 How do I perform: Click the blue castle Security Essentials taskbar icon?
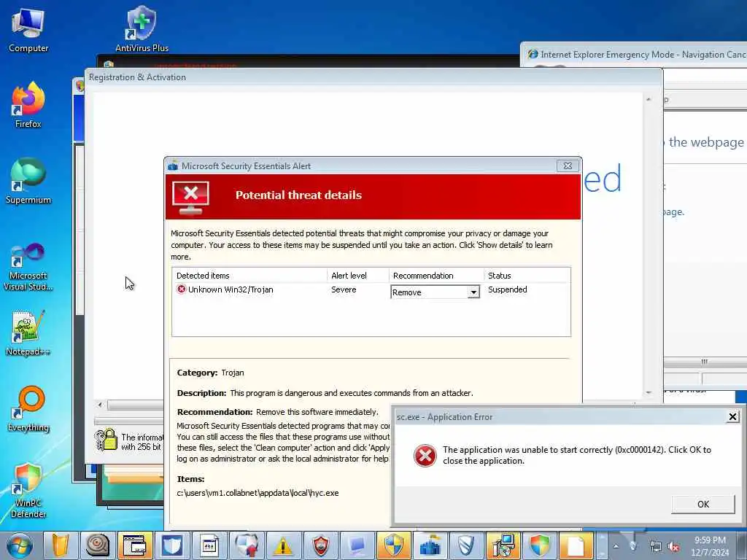tap(430, 545)
